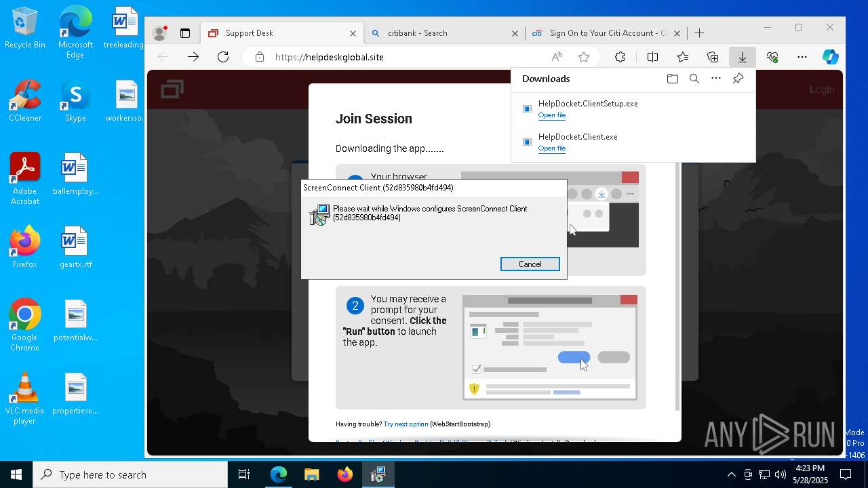Click the address bar URL field
This screenshot has width=868, height=488.
[x=407, y=57]
